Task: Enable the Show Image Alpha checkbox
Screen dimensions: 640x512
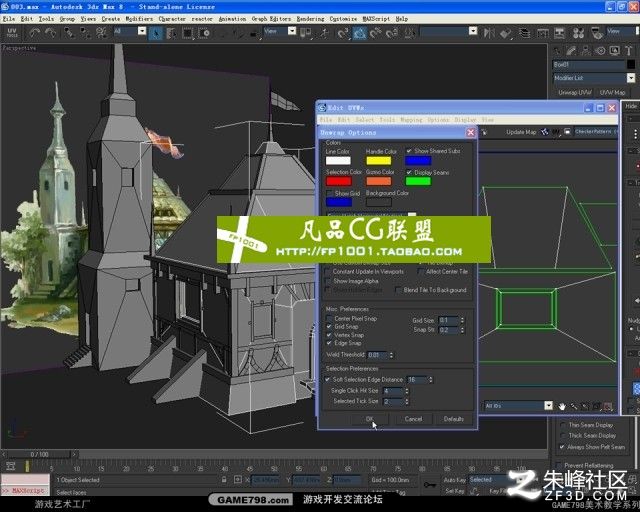Action: click(328, 281)
